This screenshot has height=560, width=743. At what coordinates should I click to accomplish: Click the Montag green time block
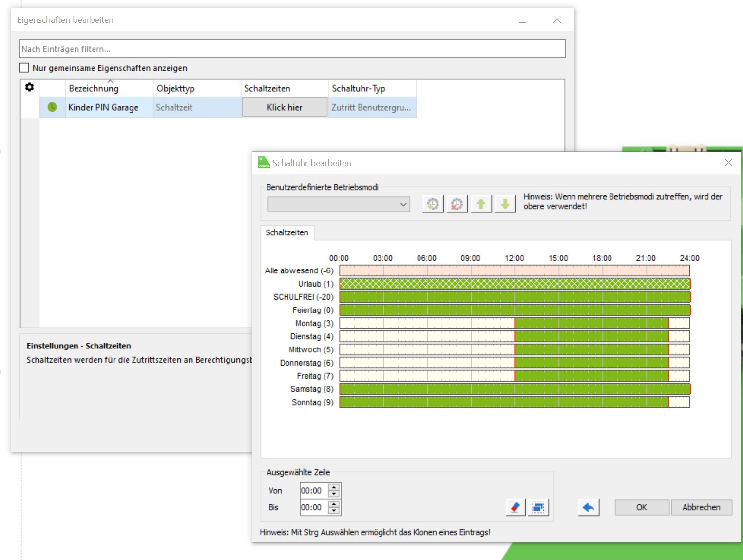[x=591, y=323]
